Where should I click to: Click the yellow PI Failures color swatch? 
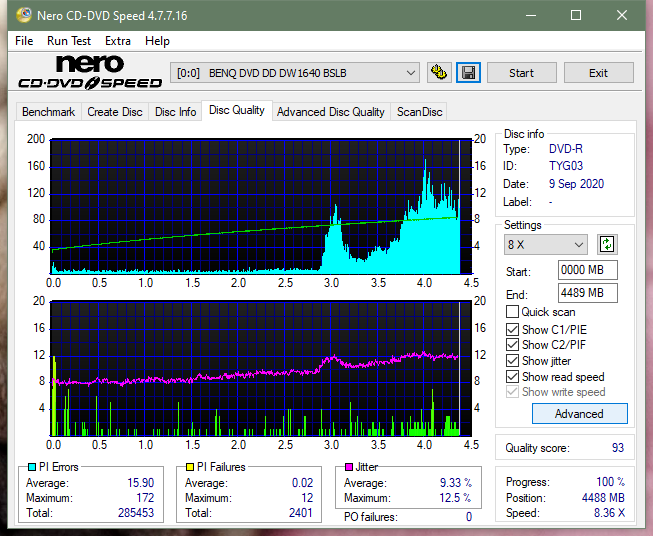(x=190, y=467)
